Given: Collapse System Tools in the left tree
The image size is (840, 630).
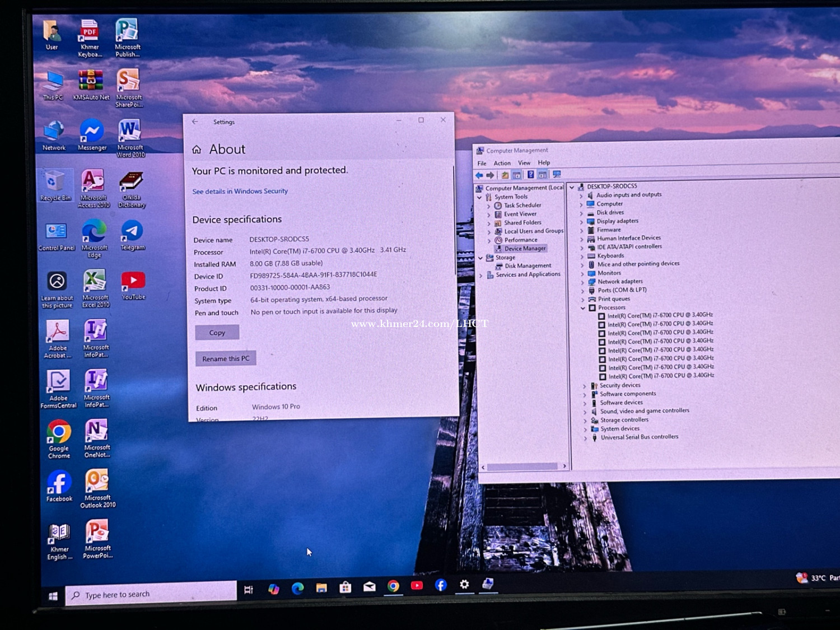Looking at the screenshot, I should (x=479, y=198).
